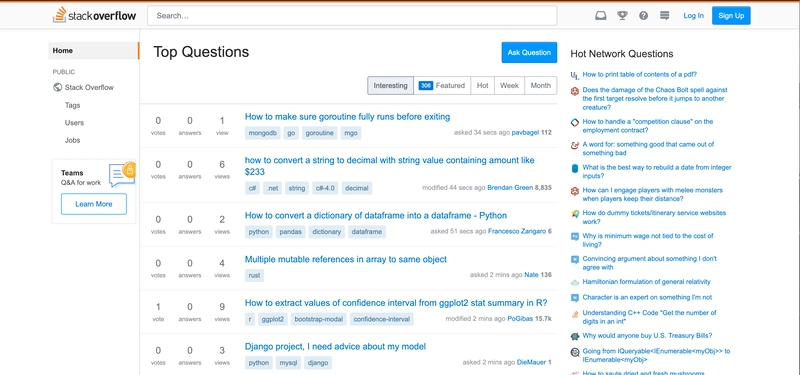This screenshot has width=800, height=375.
Task: Click the Teams lock speech-bubble icon
Action: [122, 173]
